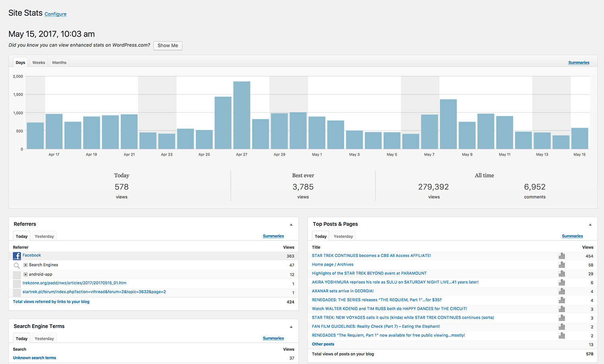
Task: Open STAR TREK: NEW VOYAGES quits post
Action: (x=403, y=318)
